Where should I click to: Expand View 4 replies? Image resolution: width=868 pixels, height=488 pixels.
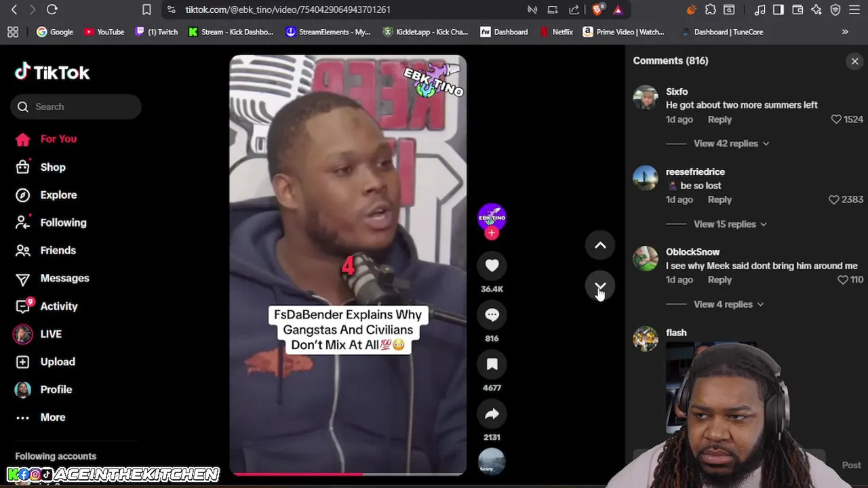[x=728, y=304]
